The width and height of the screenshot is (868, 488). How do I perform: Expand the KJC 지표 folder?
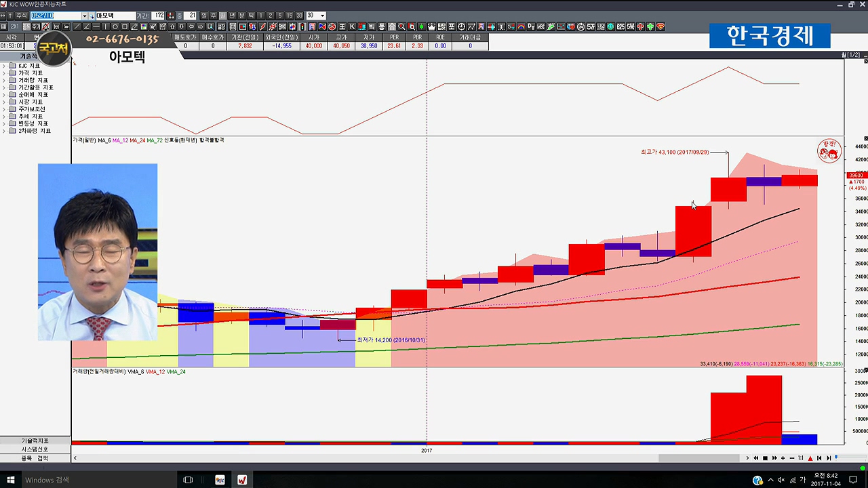pyautogui.click(x=4, y=66)
